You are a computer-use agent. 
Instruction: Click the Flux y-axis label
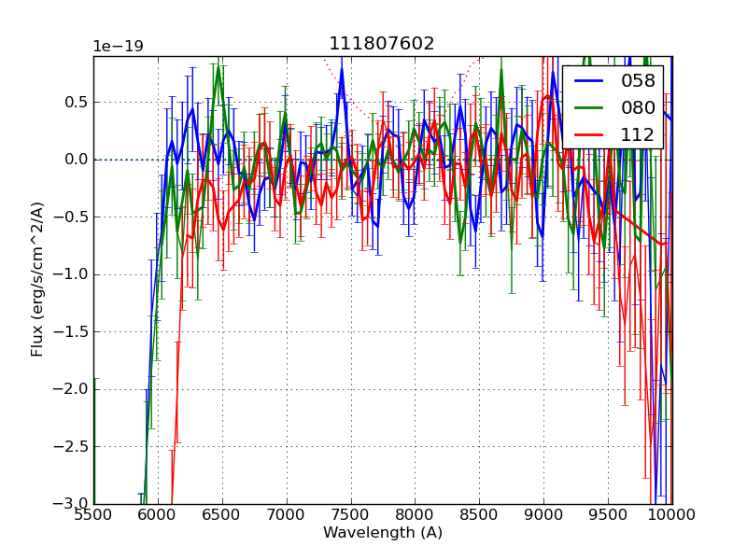37,279
